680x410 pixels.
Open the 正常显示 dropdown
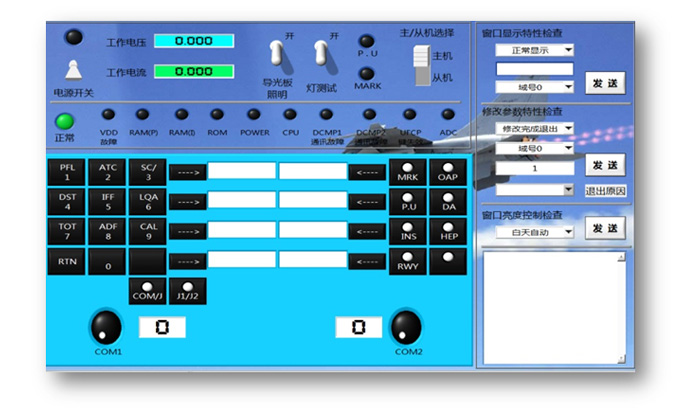(535, 49)
